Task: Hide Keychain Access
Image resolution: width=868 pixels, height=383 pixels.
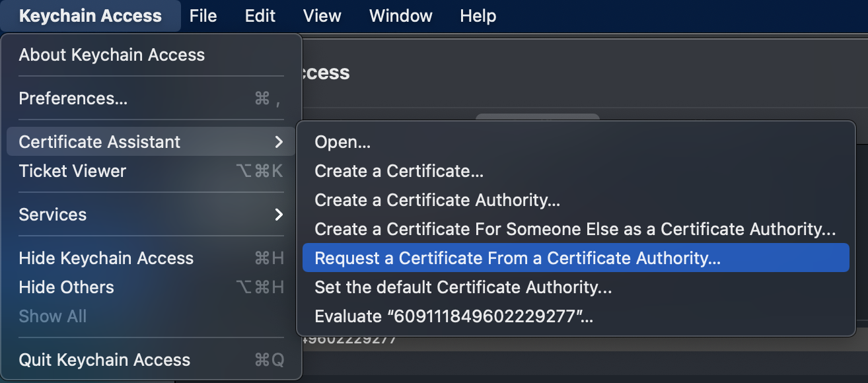Action: (x=106, y=258)
